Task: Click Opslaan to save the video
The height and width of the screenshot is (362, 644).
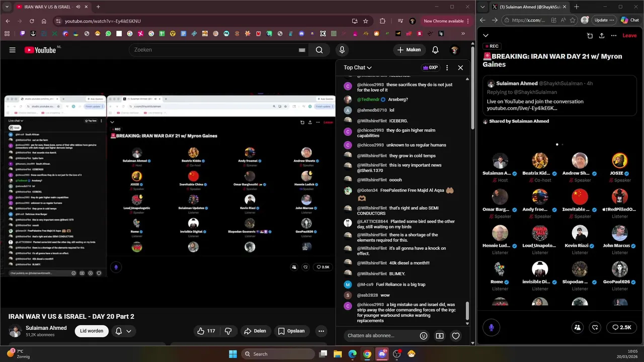Action: (291, 331)
